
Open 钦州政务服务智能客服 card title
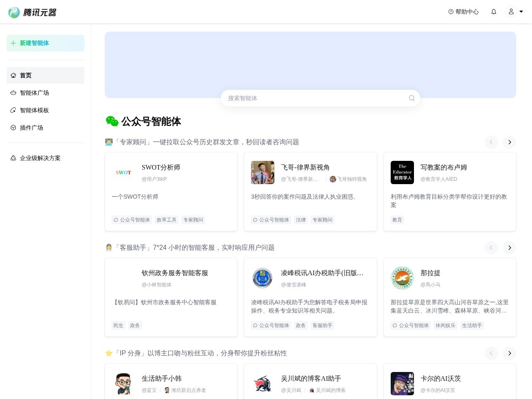(175, 273)
